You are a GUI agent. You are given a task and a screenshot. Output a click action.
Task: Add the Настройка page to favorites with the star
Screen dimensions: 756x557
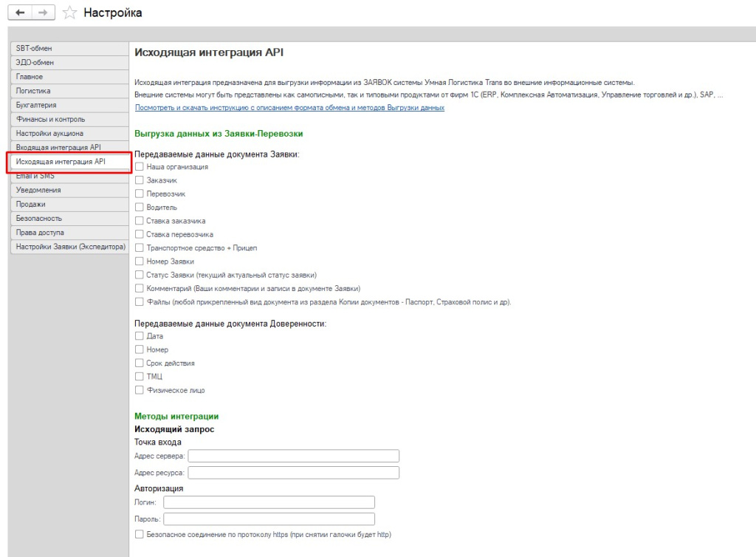point(70,13)
